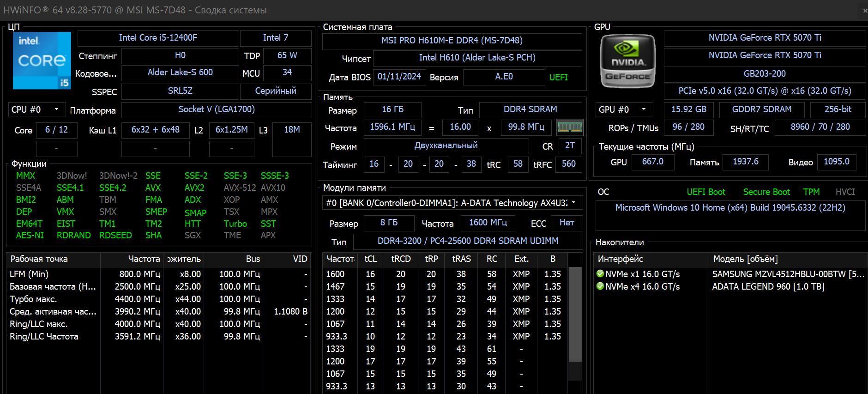Click the BIOS date 01/11/2024
This screenshot has width=868, height=394.
click(399, 77)
